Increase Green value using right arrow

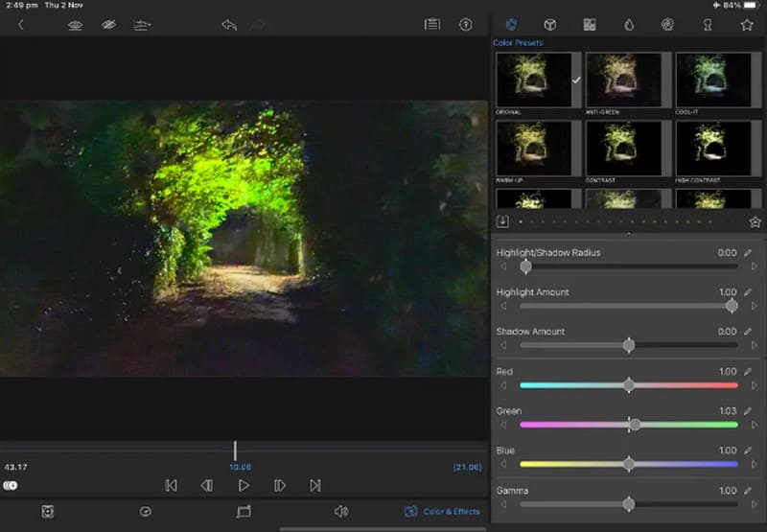(755, 425)
